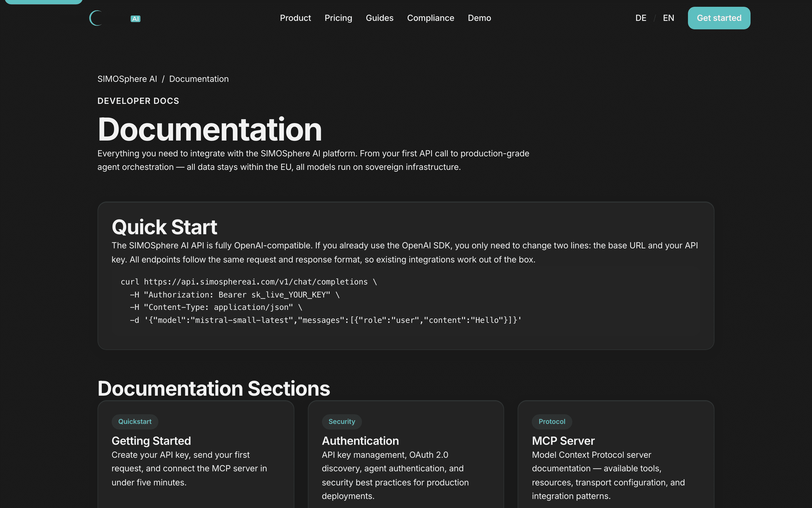812x508 pixels.
Task: Select the Security tag badge
Action: click(x=342, y=422)
